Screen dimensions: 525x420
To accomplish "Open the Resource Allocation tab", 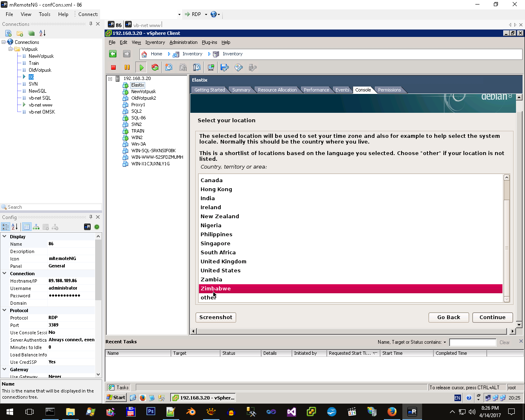I will pyautogui.click(x=277, y=90).
